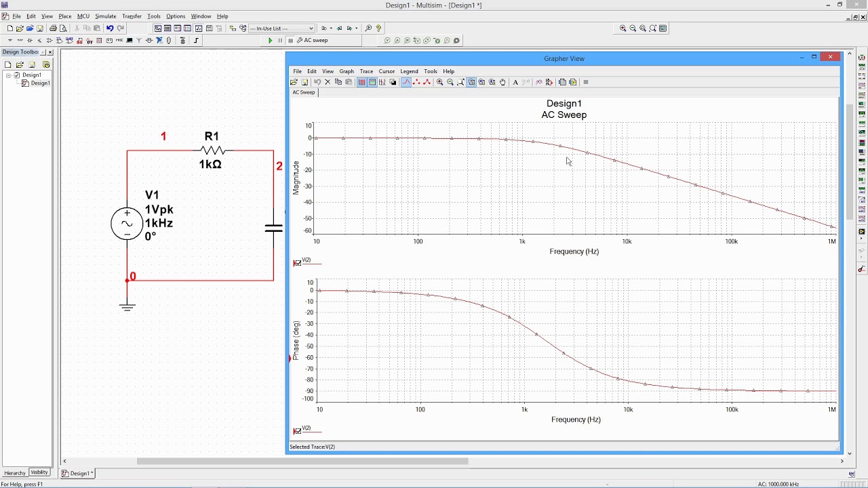868x488 pixels.
Task: Click open file icon in Design Toolbox
Action: tap(20, 64)
